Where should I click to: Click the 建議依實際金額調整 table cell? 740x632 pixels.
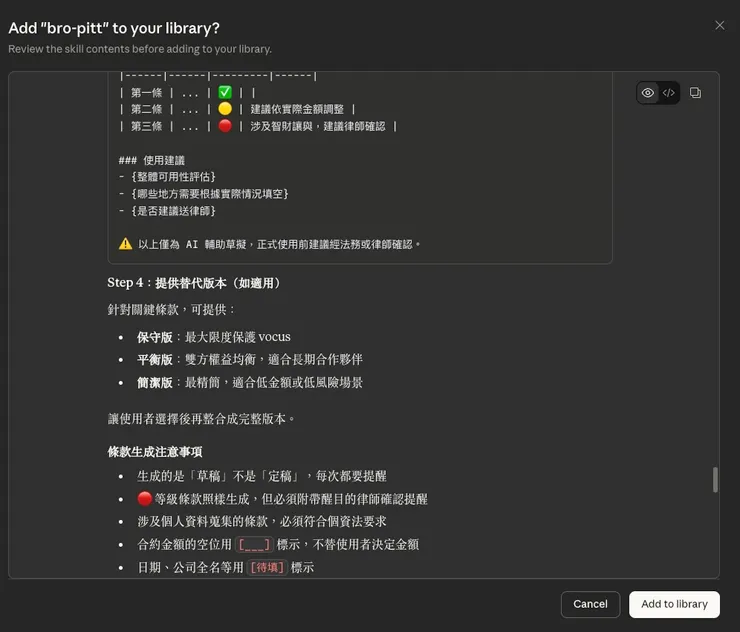[x=297, y=109]
